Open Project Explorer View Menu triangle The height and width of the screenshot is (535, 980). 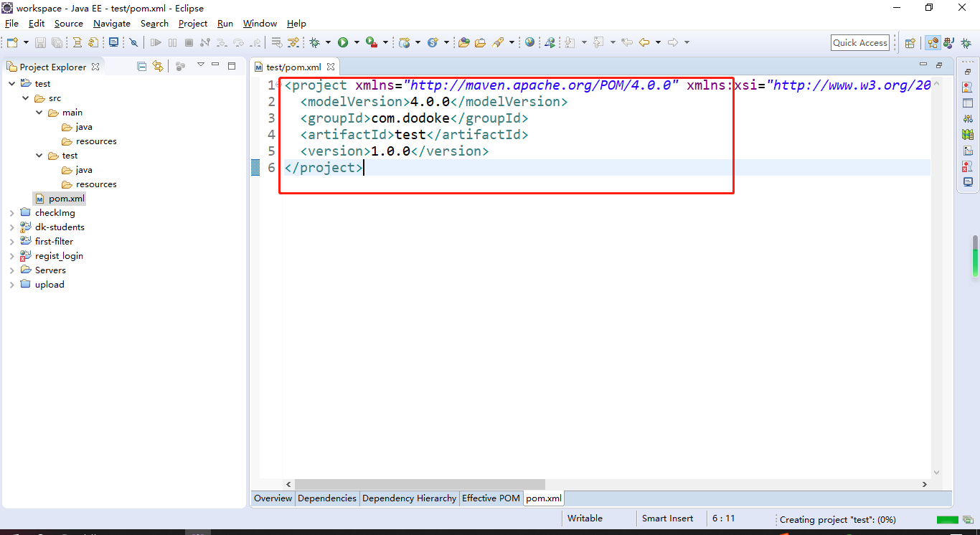point(201,65)
